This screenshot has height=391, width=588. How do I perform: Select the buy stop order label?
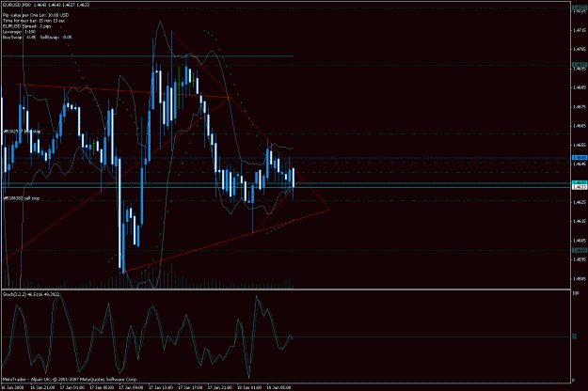pyautogui.click(x=23, y=132)
